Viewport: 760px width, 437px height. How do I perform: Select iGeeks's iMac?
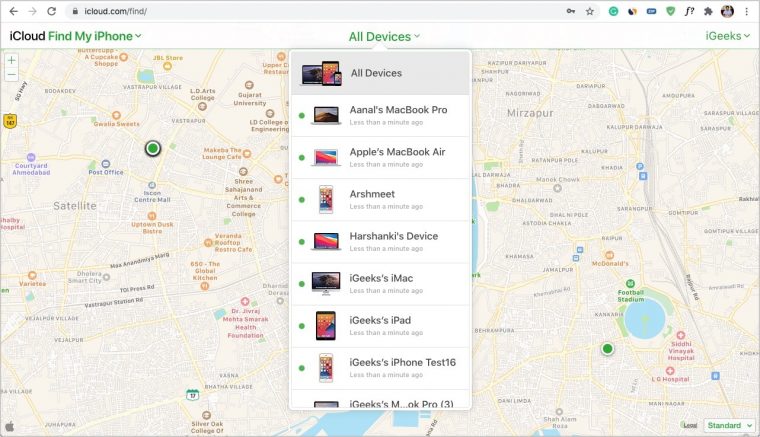click(380, 284)
